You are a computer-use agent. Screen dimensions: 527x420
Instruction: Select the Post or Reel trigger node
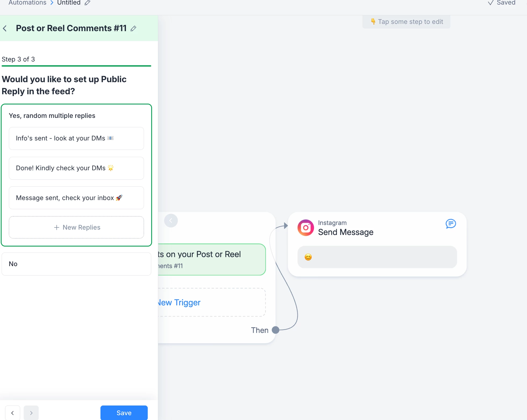pos(212,259)
